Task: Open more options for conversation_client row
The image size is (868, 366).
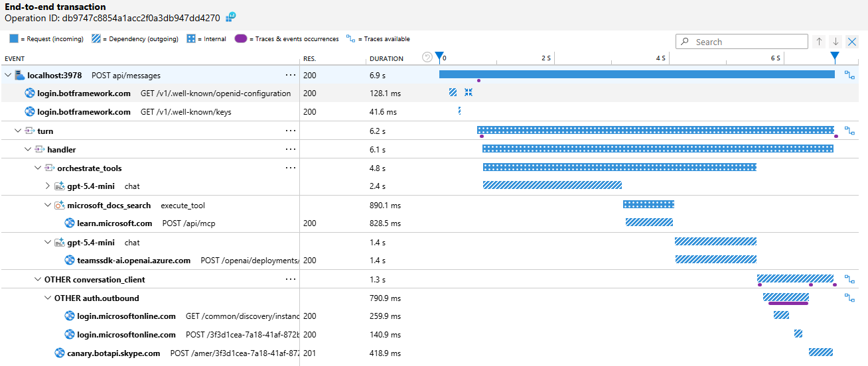Action: (x=290, y=279)
